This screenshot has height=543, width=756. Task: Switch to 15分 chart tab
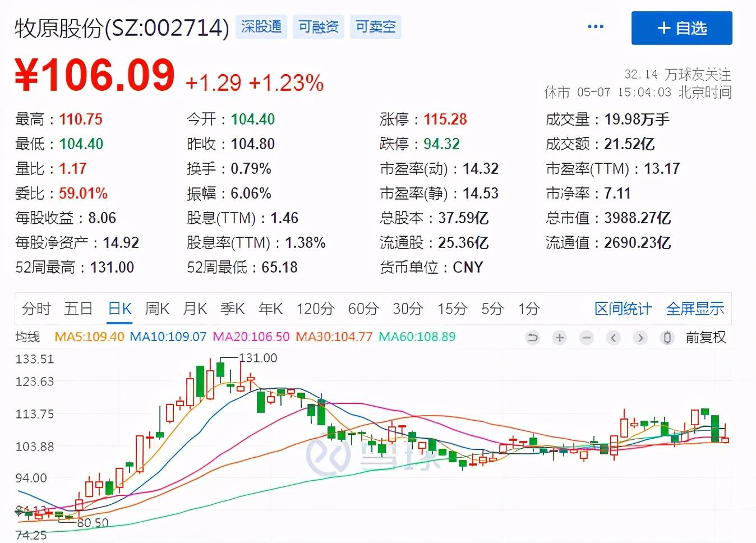(452, 309)
